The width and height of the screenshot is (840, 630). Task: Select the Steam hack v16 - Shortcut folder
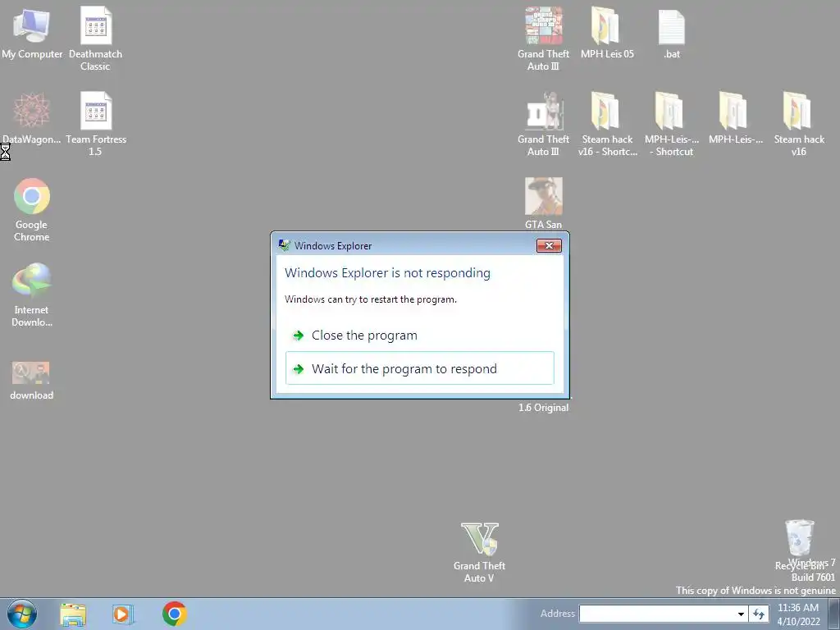coord(608,124)
